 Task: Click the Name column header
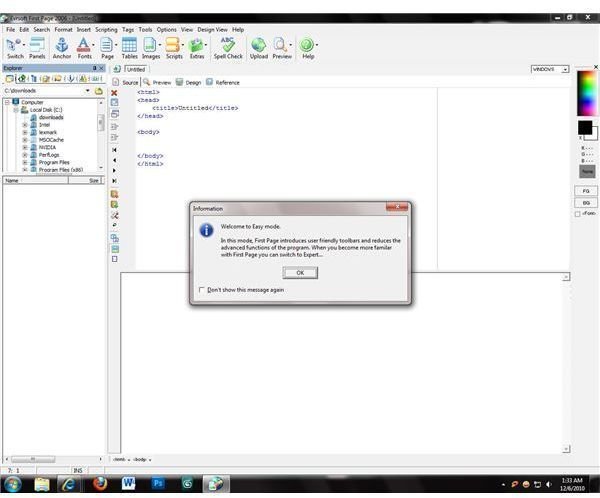(36, 180)
